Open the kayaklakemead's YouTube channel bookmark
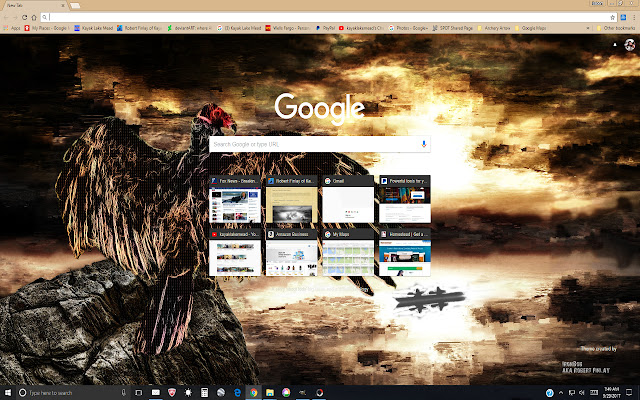Screen dimensions: 640x400 361,28
